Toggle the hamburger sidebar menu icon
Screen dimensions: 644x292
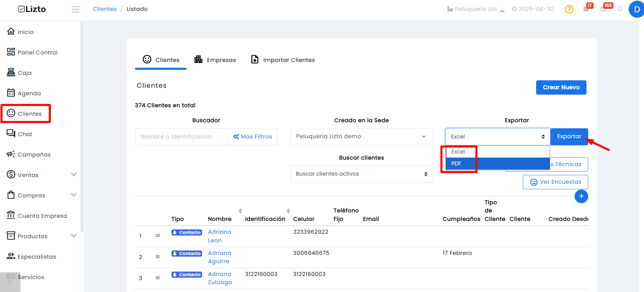[76, 9]
